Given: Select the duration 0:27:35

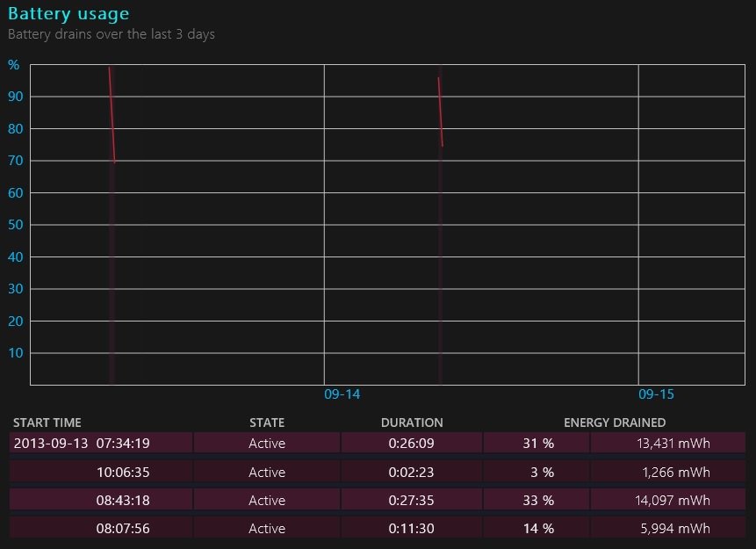Looking at the screenshot, I should click(411, 501).
